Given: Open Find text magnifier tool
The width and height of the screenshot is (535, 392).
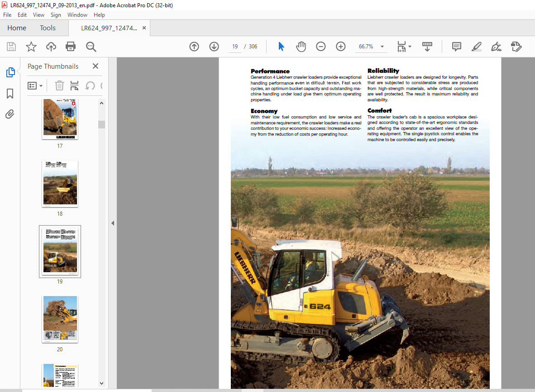Looking at the screenshot, I should click(91, 47).
